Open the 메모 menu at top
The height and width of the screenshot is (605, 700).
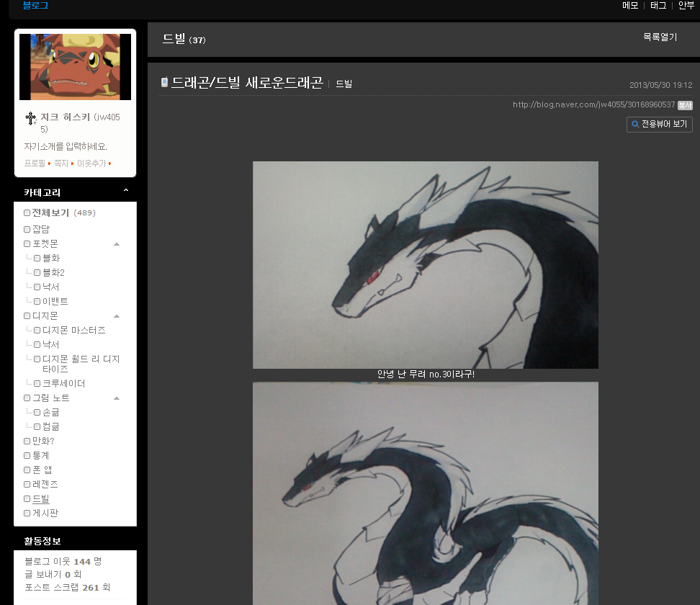(630, 6)
